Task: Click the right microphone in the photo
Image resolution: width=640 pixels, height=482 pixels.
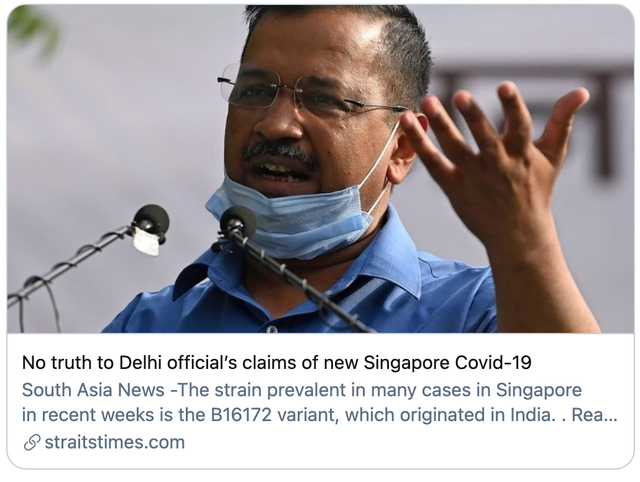Action: (238, 222)
